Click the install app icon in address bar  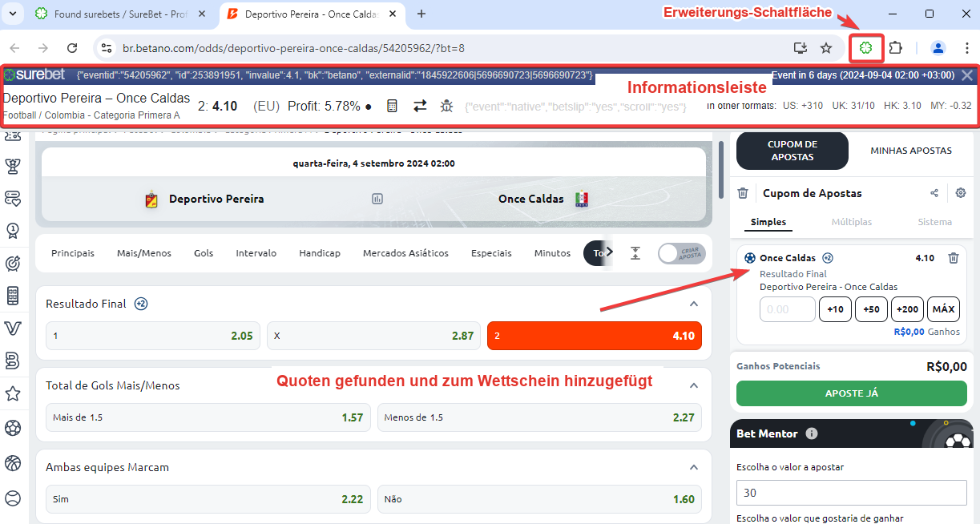tap(800, 48)
